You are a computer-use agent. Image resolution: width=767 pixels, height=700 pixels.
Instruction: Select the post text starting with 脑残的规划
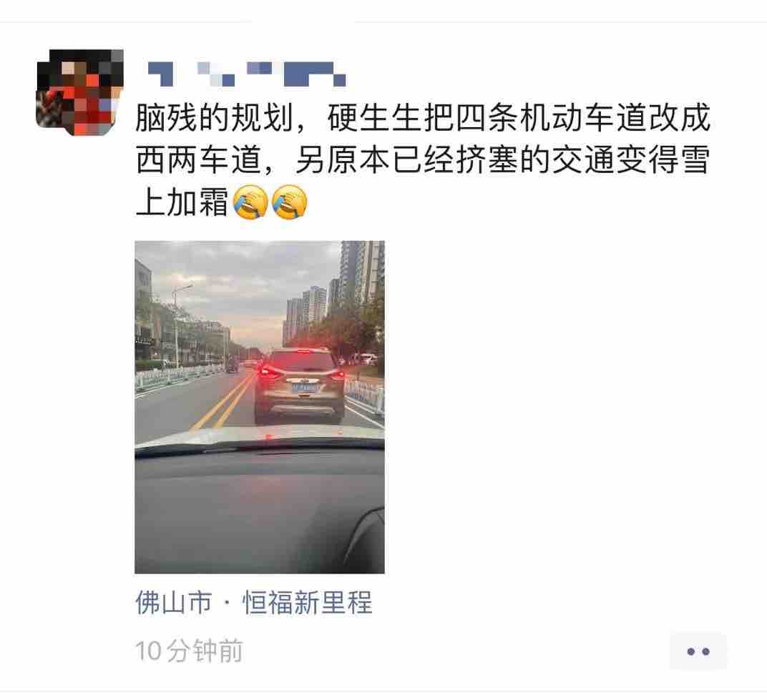coord(423,160)
